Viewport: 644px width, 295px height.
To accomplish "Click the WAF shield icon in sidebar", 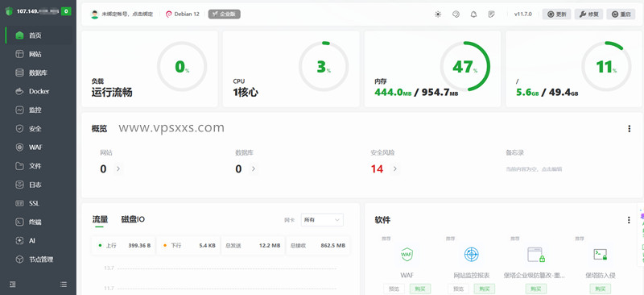I will click(x=19, y=147).
